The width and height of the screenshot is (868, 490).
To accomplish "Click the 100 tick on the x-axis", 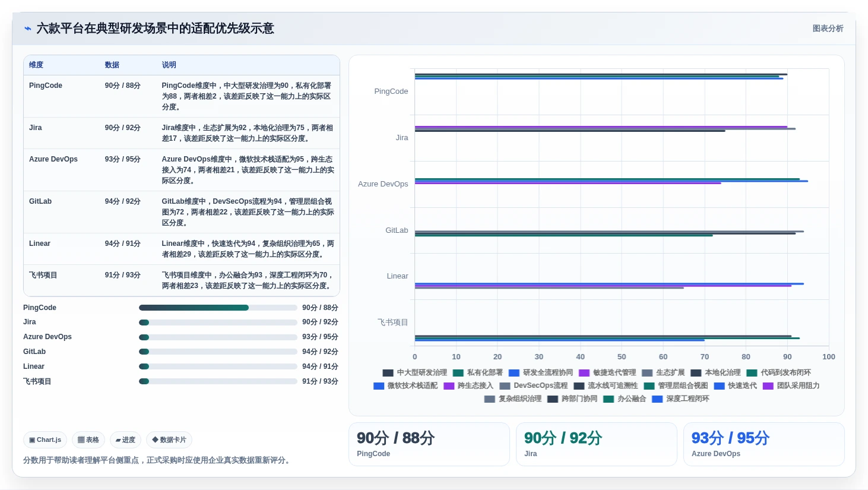I will (829, 357).
